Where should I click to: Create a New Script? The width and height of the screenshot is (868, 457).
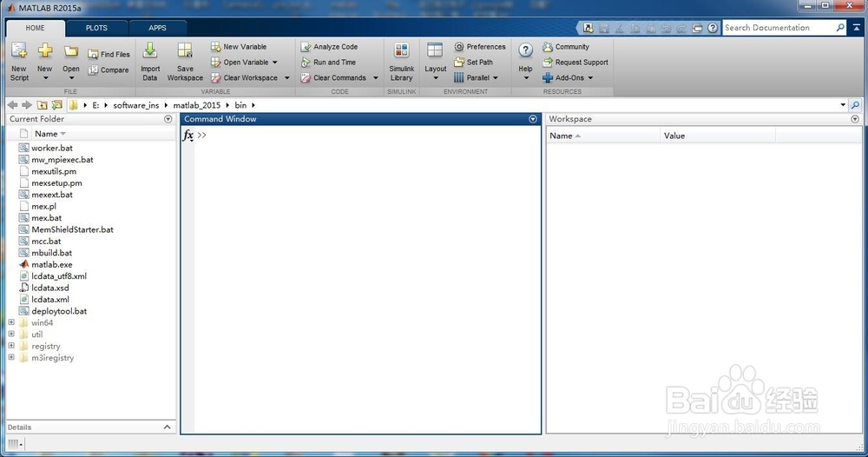tap(19, 62)
